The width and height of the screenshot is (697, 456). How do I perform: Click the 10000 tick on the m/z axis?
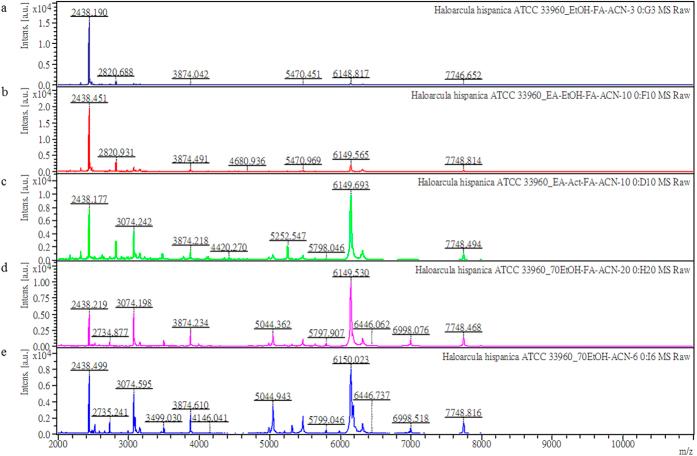pos(622,444)
